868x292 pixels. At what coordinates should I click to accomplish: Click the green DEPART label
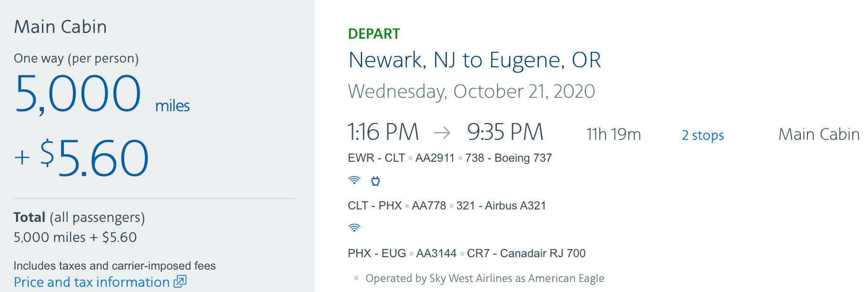(374, 34)
